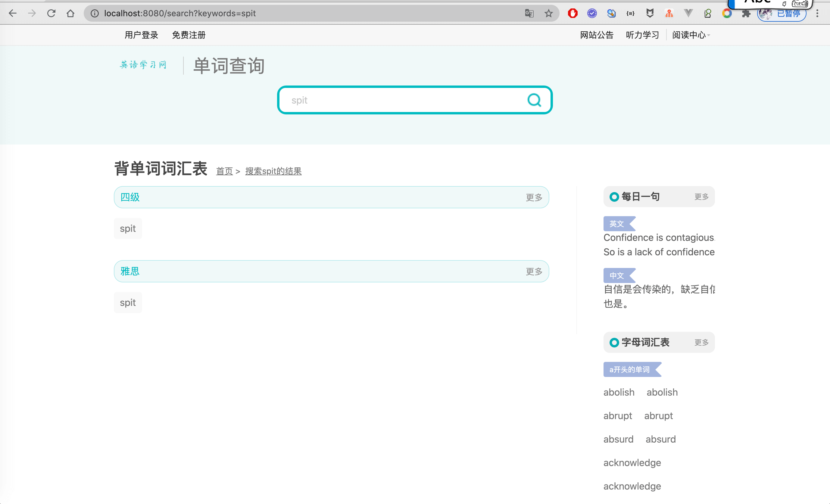
Task: Click the red stop-hand adblock extension icon
Action: 572,14
